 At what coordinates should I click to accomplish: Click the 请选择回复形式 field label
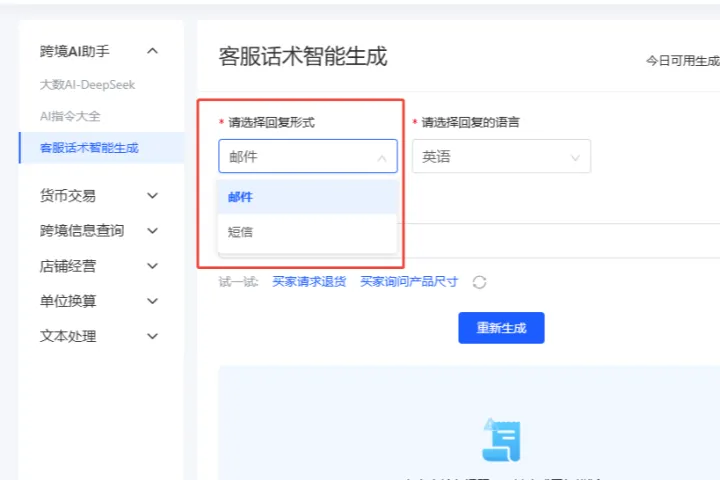271,122
